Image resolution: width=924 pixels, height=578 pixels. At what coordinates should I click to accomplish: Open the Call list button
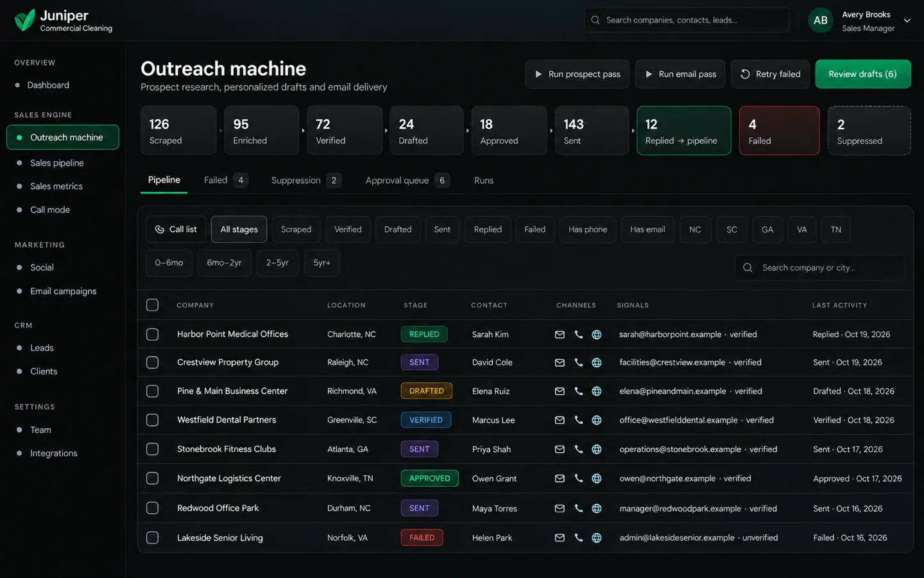tap(176, 229)
